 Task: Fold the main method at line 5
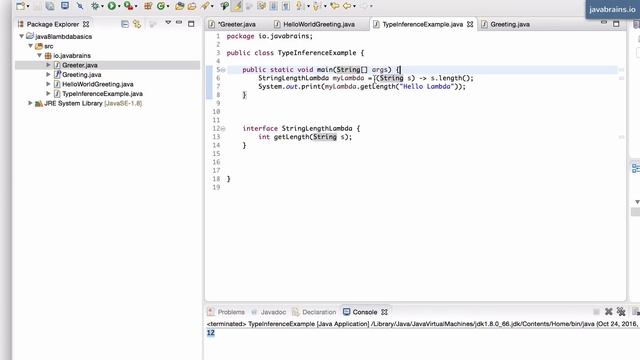223,70
